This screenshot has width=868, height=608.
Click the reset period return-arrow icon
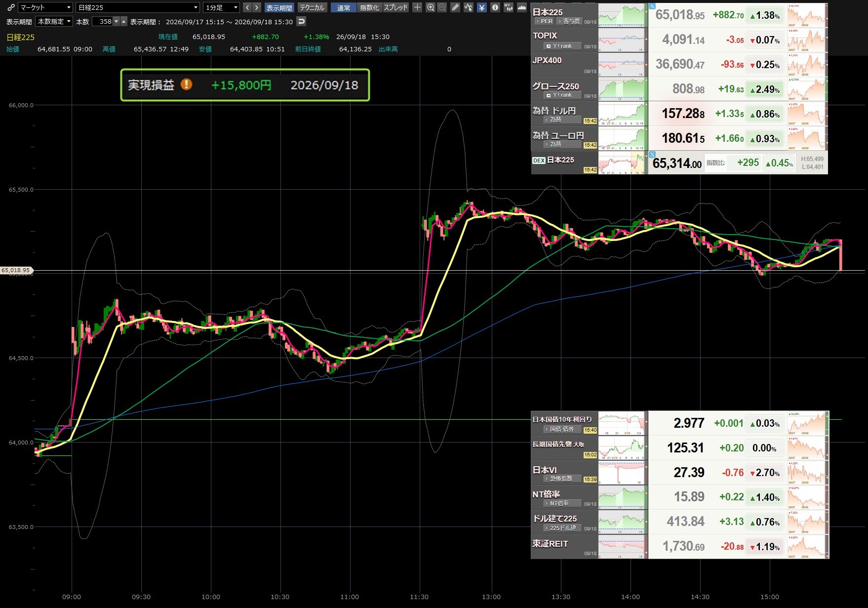coord(301,21)
